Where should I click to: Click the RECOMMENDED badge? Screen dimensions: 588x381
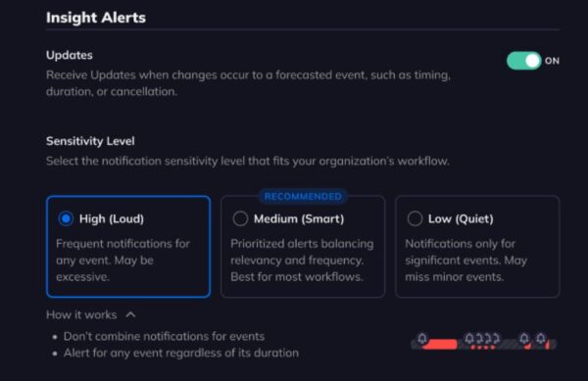point(303,196)
